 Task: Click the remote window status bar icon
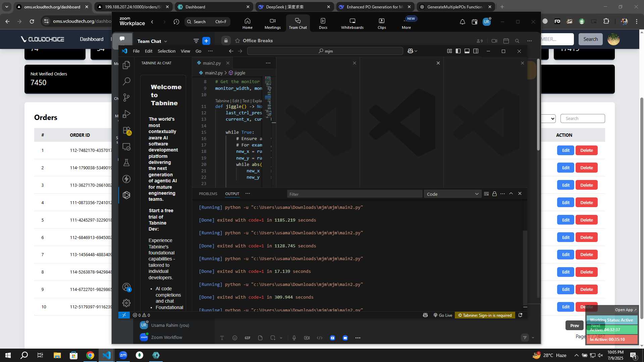coord(124,315)
